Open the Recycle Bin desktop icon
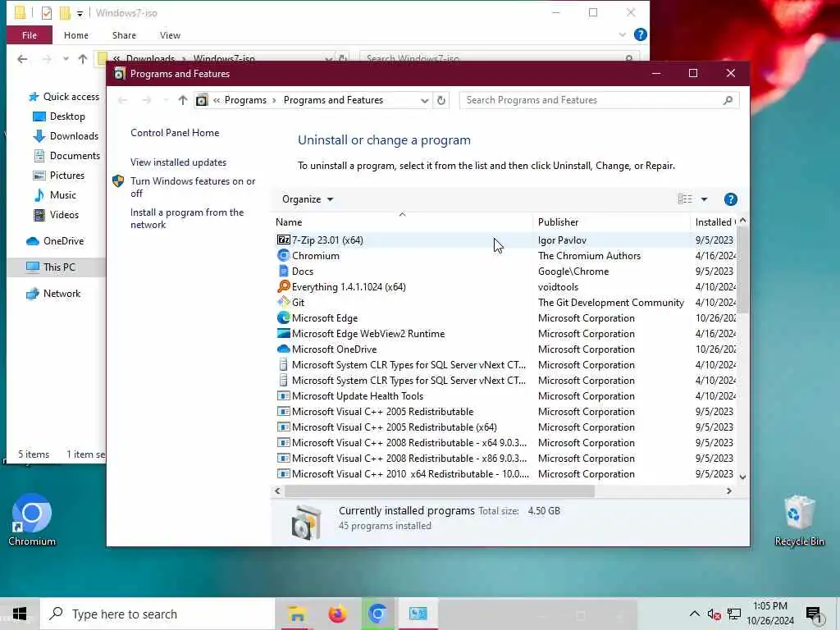Image resolution: width=840 pixels, height=630 pixels. coord(799,519)
